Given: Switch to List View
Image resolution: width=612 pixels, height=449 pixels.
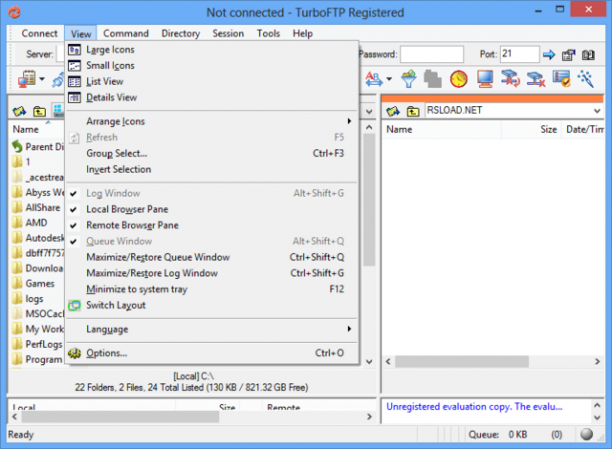Looking at the screenshot, I should click(x=212, y=82).
